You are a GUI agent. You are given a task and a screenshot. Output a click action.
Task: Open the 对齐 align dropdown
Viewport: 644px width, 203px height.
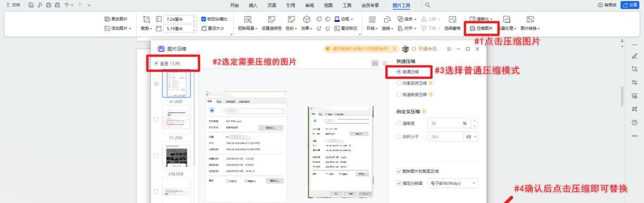point(408,28)
